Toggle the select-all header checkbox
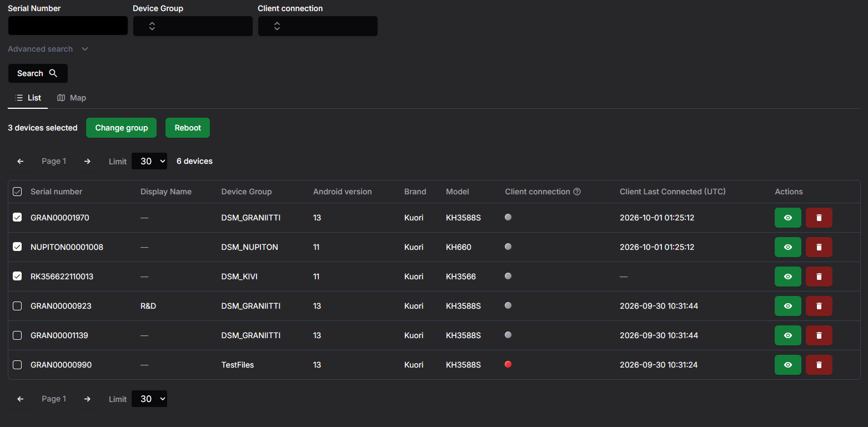Viewport: 868px width, 427px height. click(17, 192)
